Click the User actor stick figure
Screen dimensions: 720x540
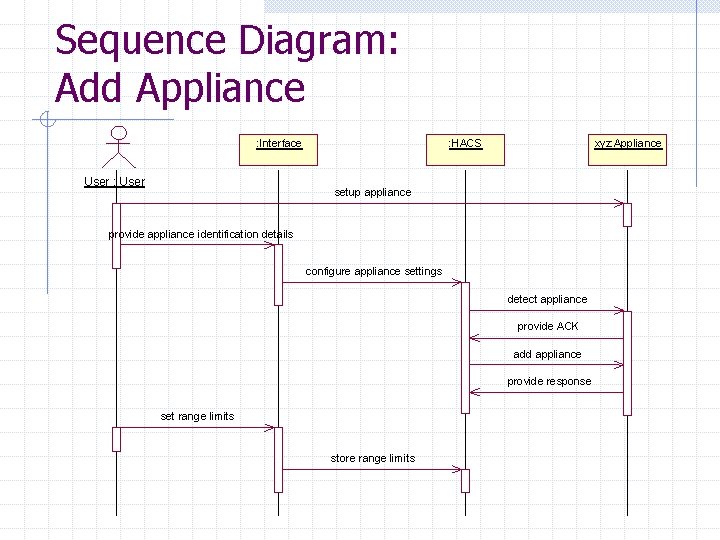pos(118,147)
